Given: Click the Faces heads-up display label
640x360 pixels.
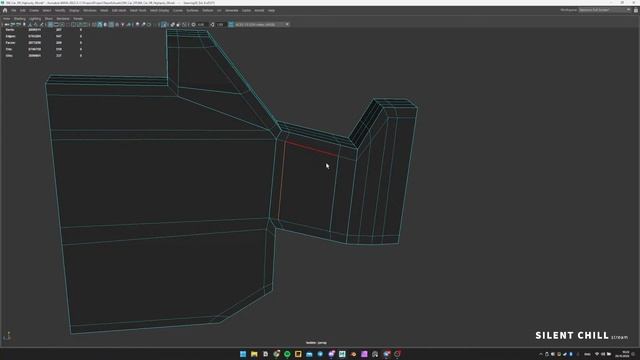Looking at the screenshot, I should tap(11, 43).
